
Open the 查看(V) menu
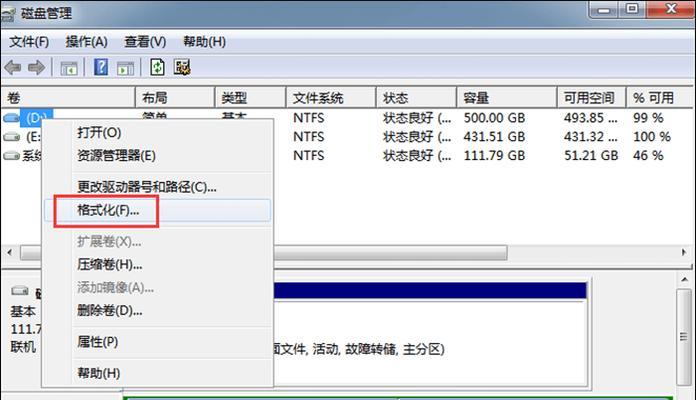click(x=145, y=42)
